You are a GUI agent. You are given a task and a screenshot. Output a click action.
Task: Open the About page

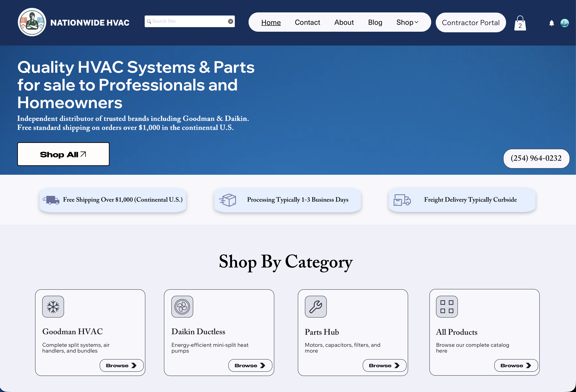pyautogui.click(x=344, y=22)
